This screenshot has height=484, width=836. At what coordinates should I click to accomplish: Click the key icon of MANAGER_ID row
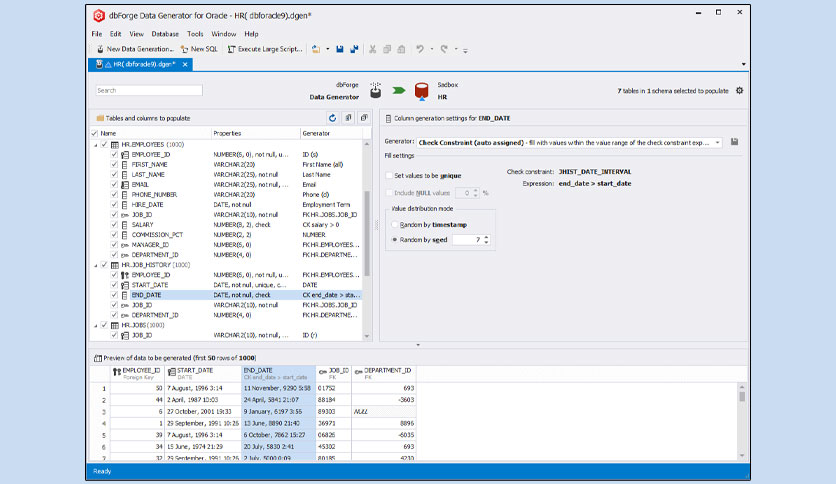click(x=124, y=245)
